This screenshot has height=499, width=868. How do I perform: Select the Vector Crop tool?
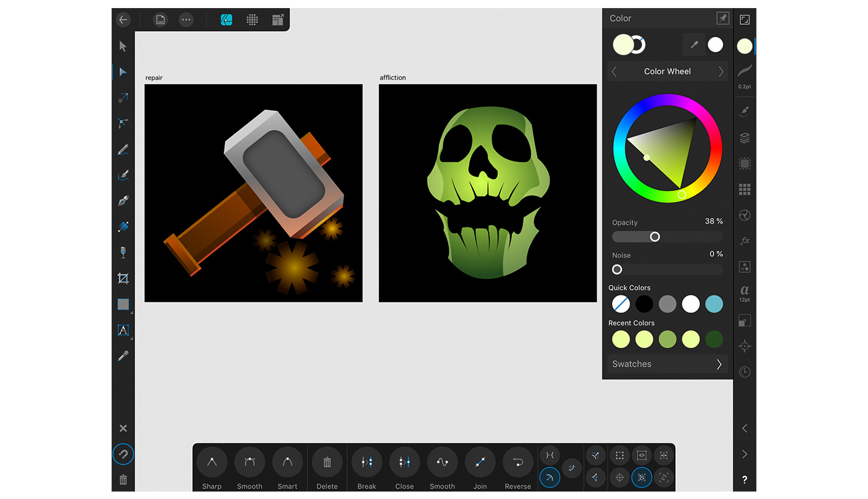coord(123,278)
